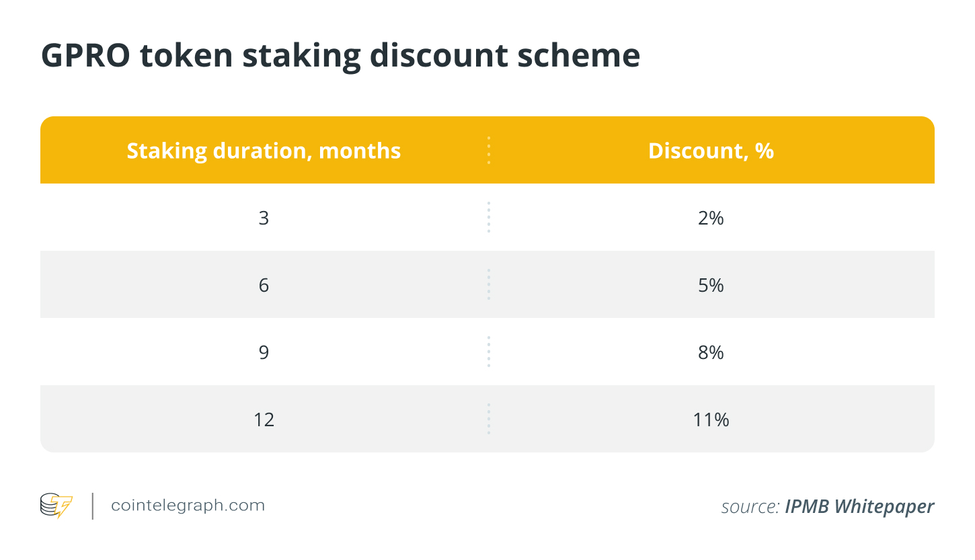Click the 3 months staking duration cell

[x=264, y=218]
